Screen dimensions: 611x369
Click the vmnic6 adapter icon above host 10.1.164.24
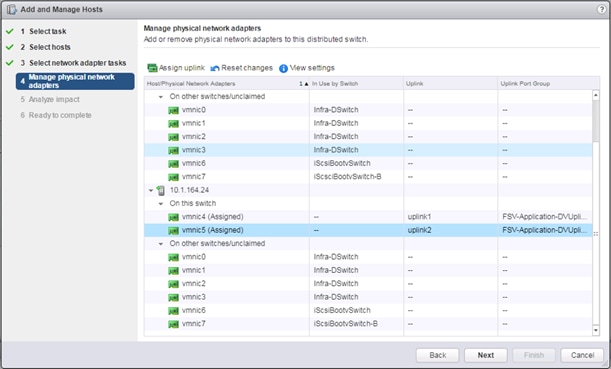[173, 164]
